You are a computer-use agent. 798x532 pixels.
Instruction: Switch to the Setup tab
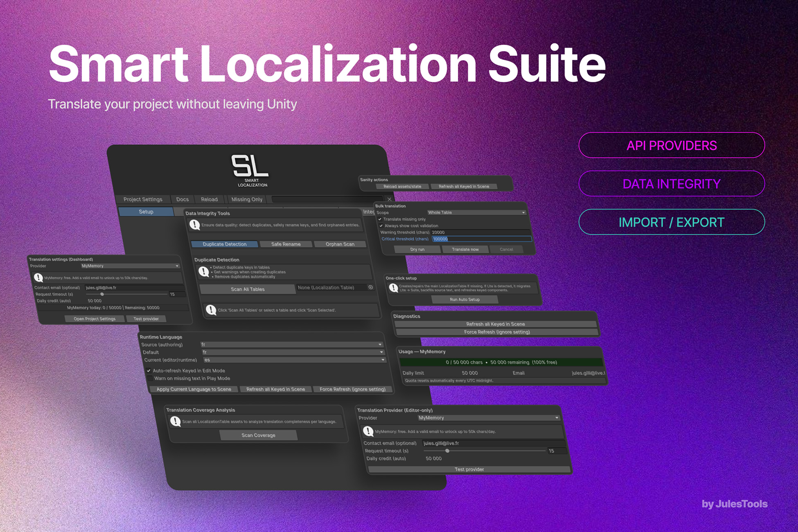(146, 212)
